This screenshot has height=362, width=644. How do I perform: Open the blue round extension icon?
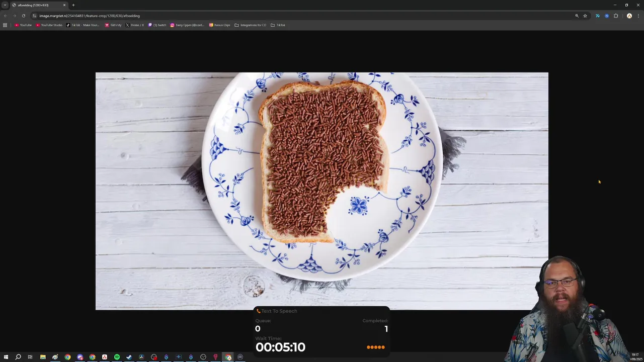(607, 16)
